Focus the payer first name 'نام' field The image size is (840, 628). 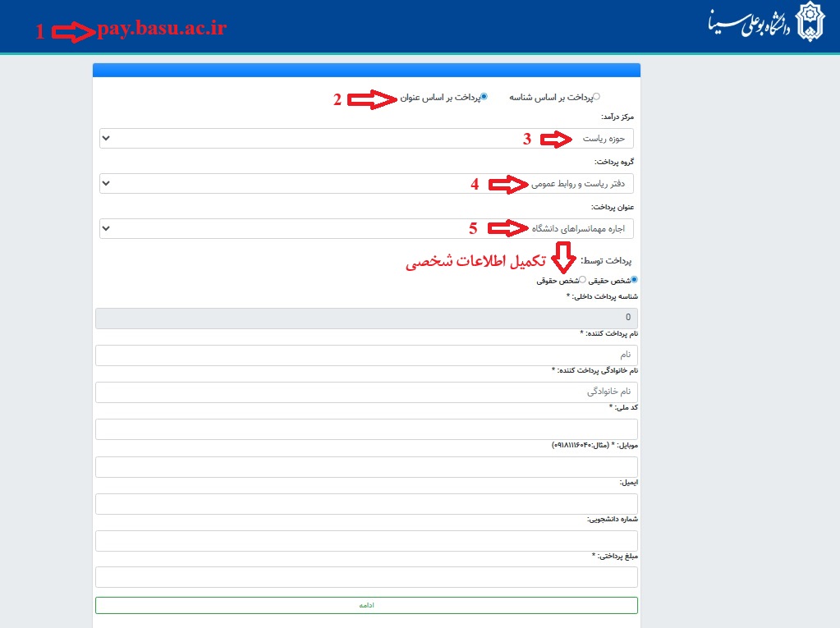[x=366, y=355]
